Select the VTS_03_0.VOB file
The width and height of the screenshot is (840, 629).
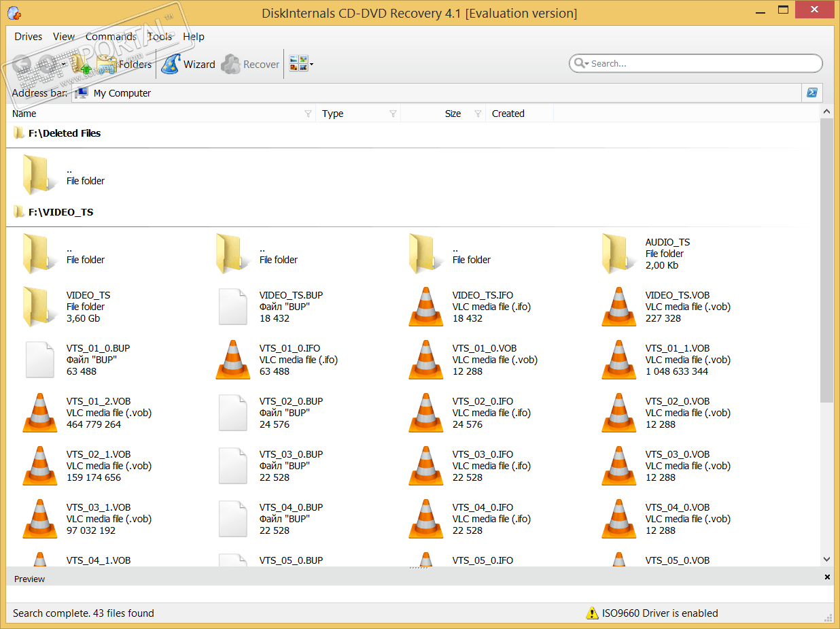pos(665,466)
